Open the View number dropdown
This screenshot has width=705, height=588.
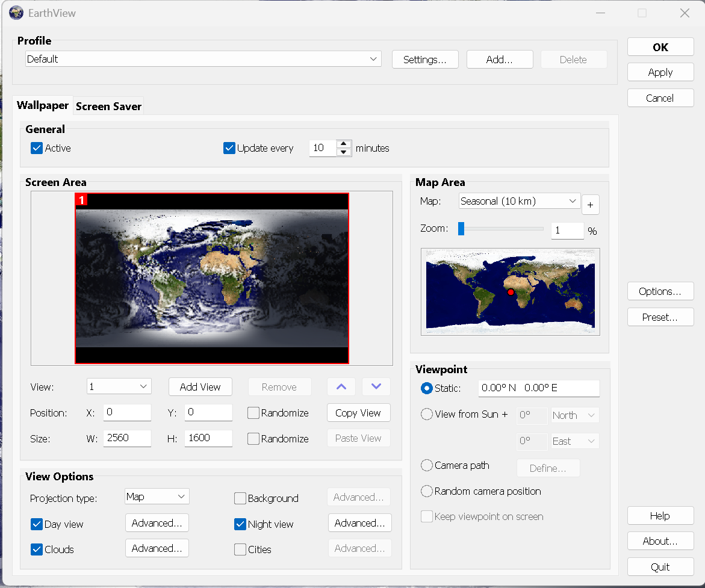pyautogui.click(x=119, y=386)
